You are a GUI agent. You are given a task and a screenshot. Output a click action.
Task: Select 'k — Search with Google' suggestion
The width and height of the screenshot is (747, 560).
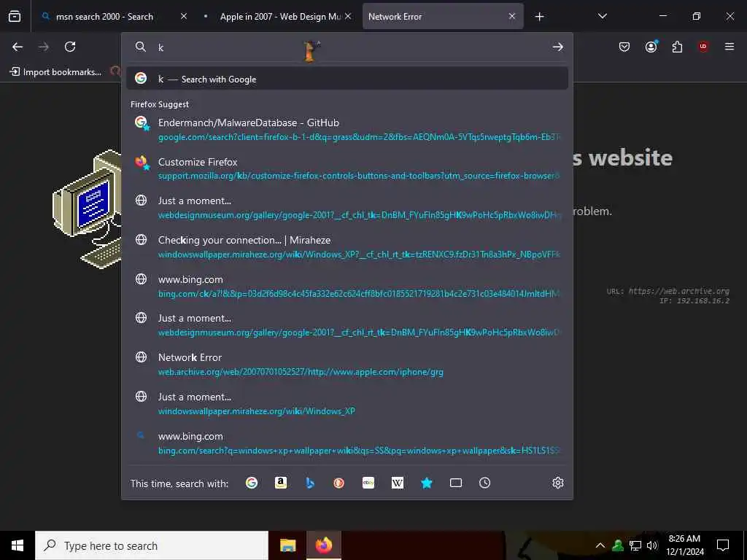pos(347,79)
